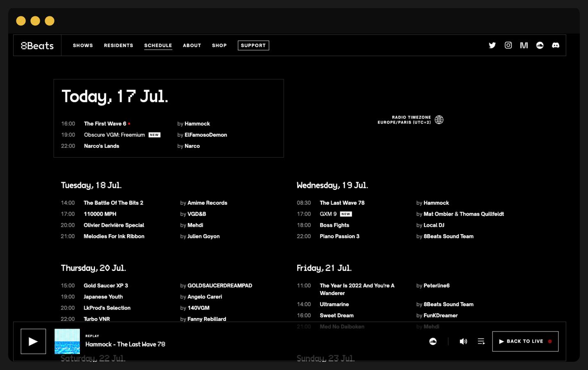Open 140VGM resident page
The image size is (588, 370).
point(199,308)
